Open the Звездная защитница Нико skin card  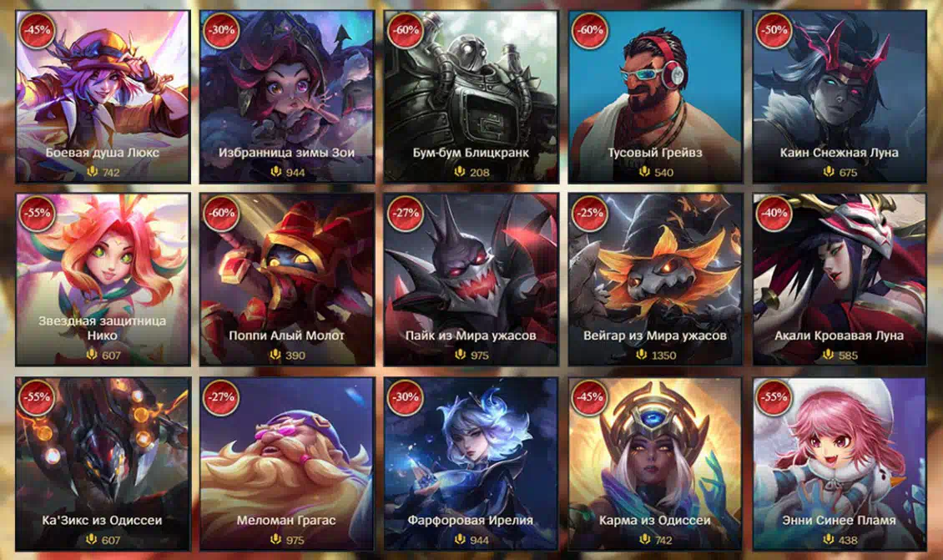pos(103,280)
